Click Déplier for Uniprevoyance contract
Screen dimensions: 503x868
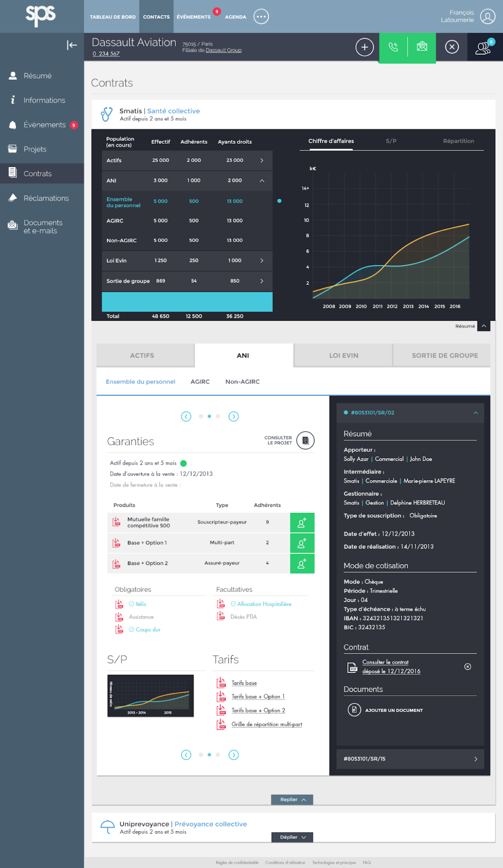tap(292, 837)
